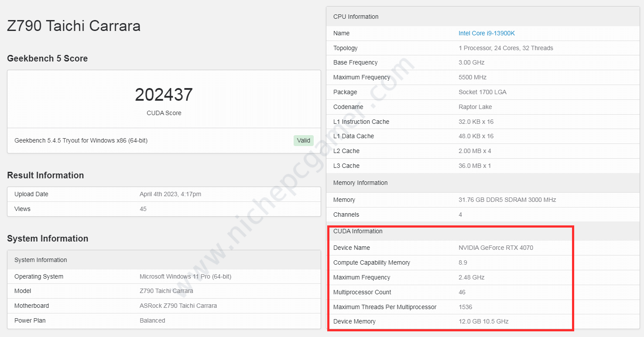
Task: Select the Balanced power plan value
Action: [x=152, y=320]
